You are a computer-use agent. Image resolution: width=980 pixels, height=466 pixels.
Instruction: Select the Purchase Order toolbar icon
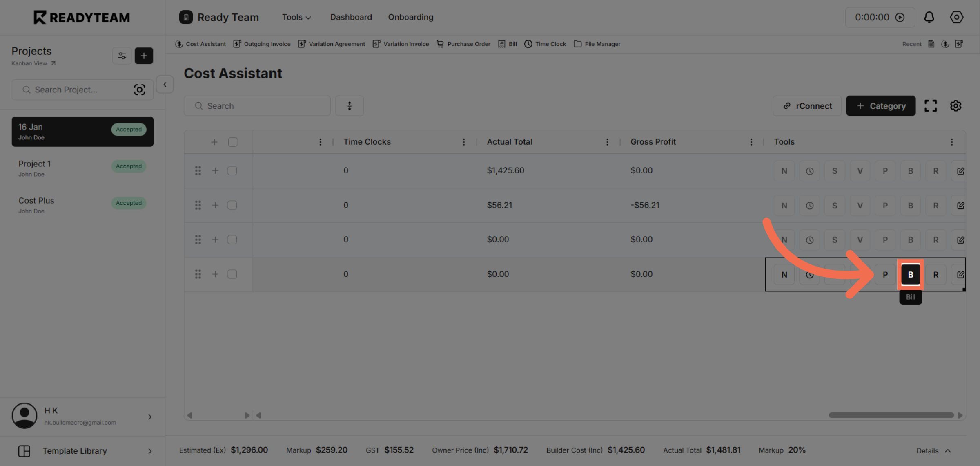click(463, 44)
